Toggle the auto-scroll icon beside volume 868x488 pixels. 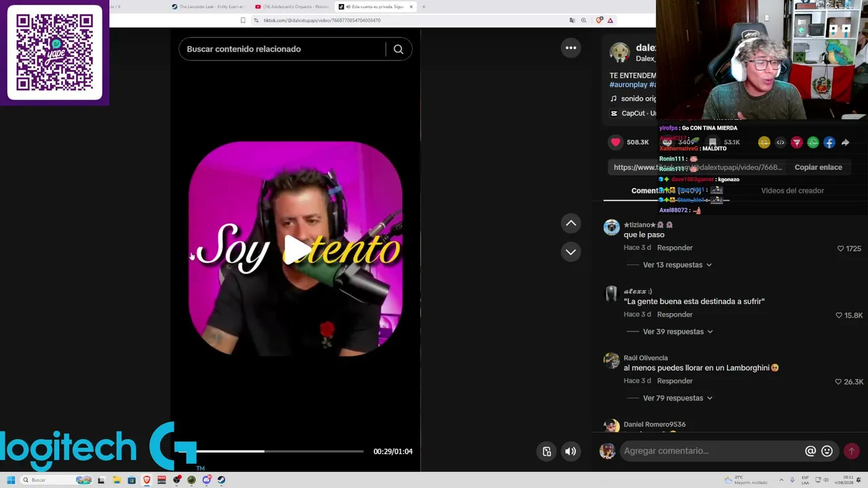(547, 451)
